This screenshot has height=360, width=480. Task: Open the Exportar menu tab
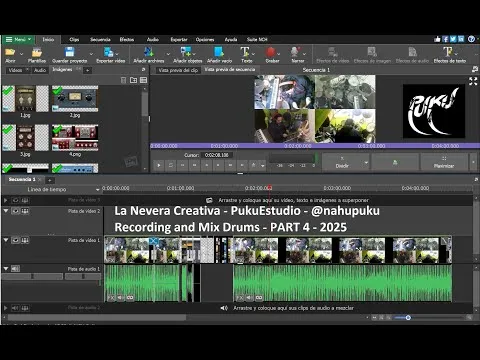[x=179, y=39]
